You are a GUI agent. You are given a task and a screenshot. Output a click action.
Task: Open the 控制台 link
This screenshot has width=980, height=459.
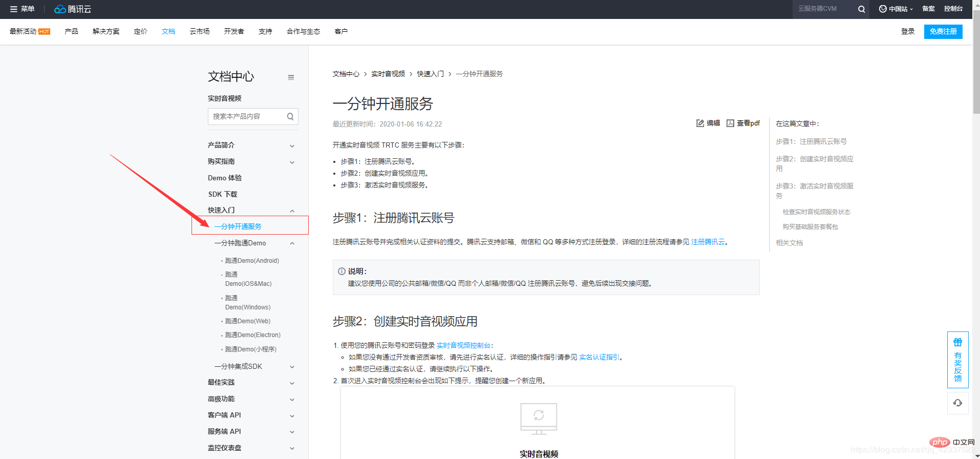tap(953, 9)
